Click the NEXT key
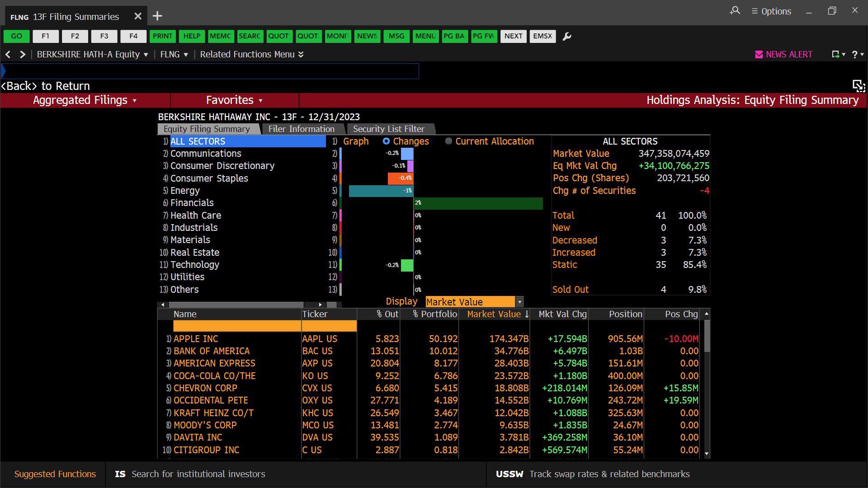The width and height of the screenshot is (868, 488). click(514, 36)
